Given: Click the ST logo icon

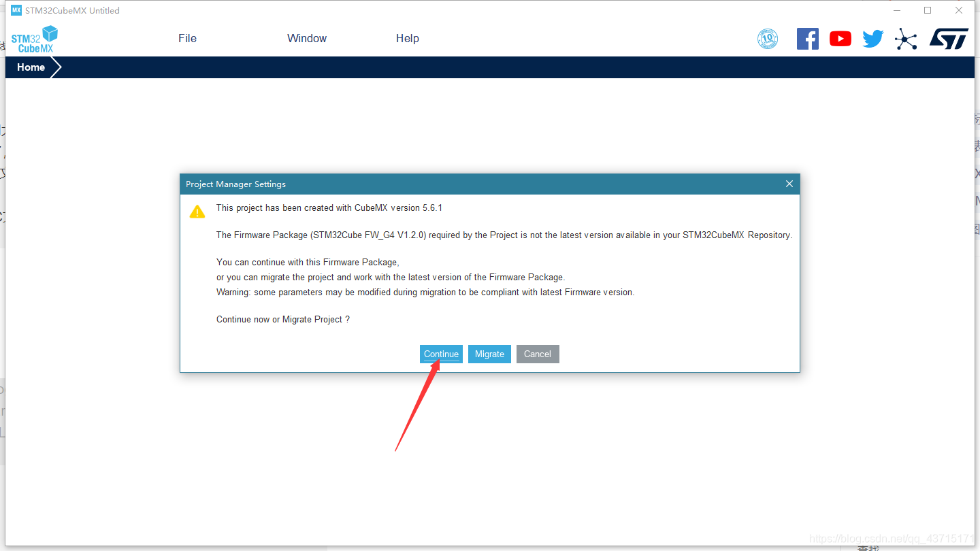Looking at the screenshot, I should tap(949, 39).
